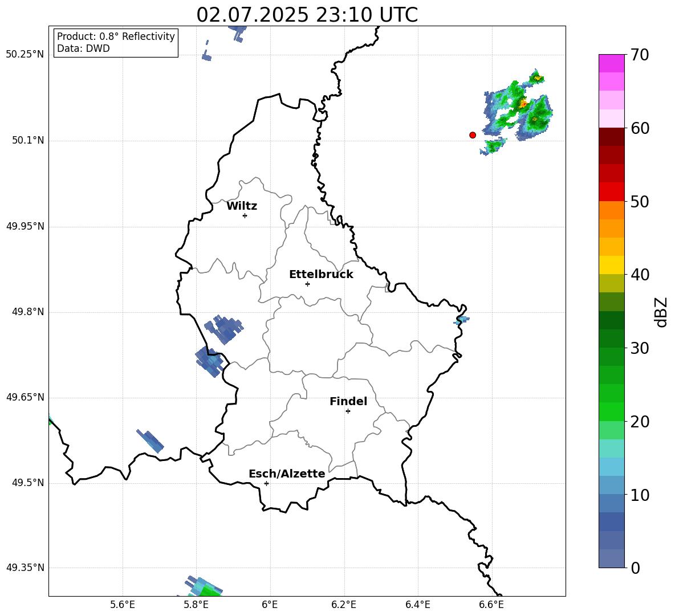
Task: Click the 'Product: 0.8° Reflectivity' legend line
Action: coord(116,36)
